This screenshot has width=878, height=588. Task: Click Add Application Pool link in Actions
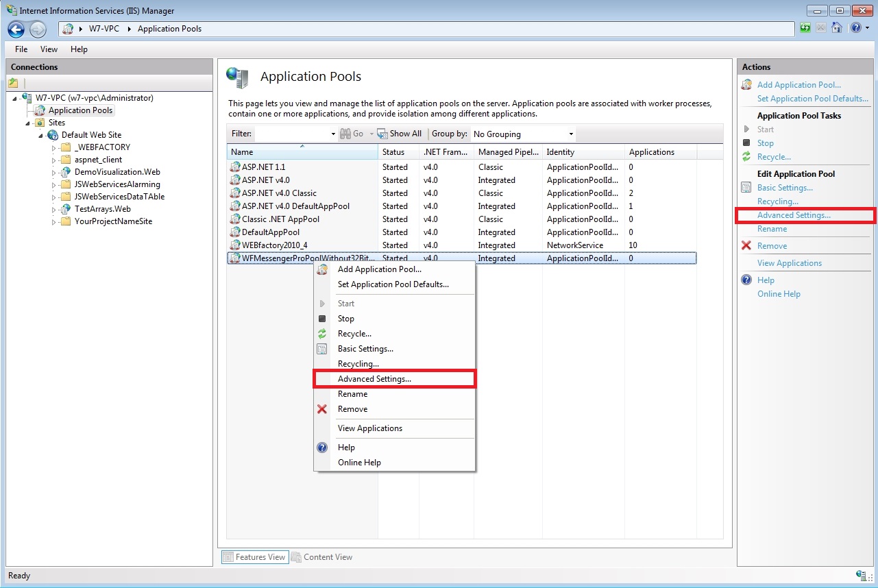798,85
